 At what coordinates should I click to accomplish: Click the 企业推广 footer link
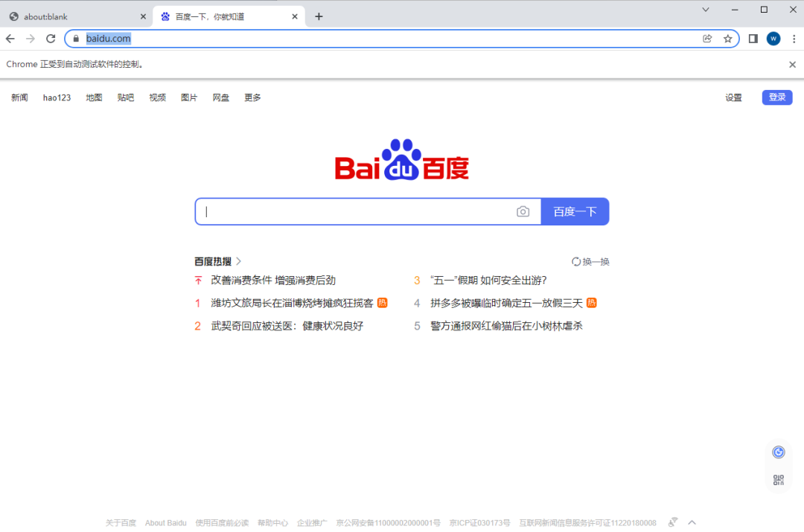pyautogui.click(x=312, y=523)
